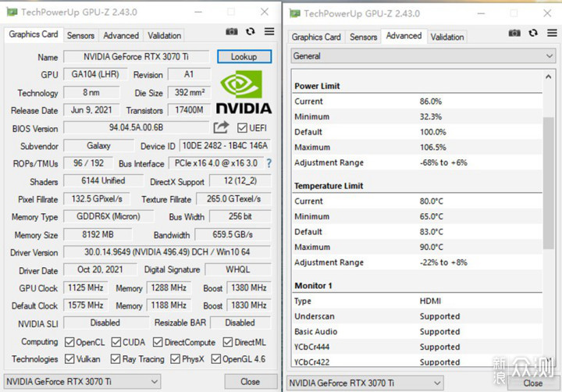This screenshot has width=562, height=392.
Task: Switch to the Validation tab in the left window
Action: [x=164, y=35]
